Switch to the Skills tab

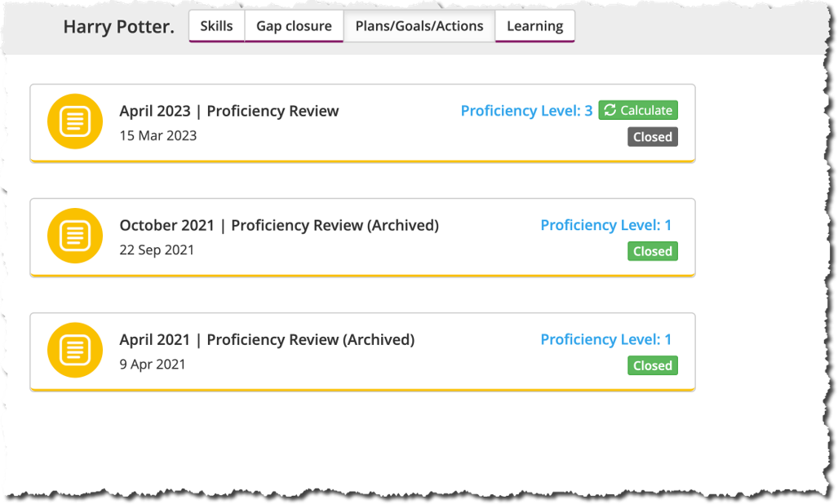click(216, 26)
